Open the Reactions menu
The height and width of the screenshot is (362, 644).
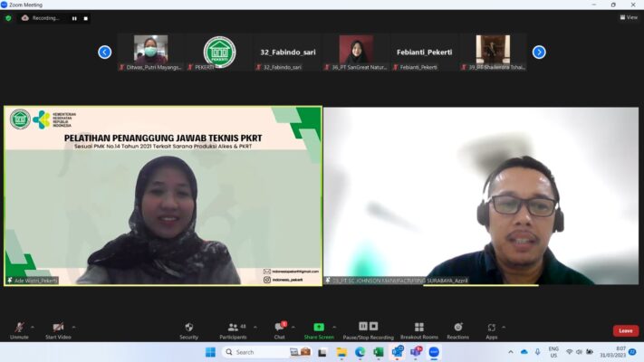click(457, 329)
